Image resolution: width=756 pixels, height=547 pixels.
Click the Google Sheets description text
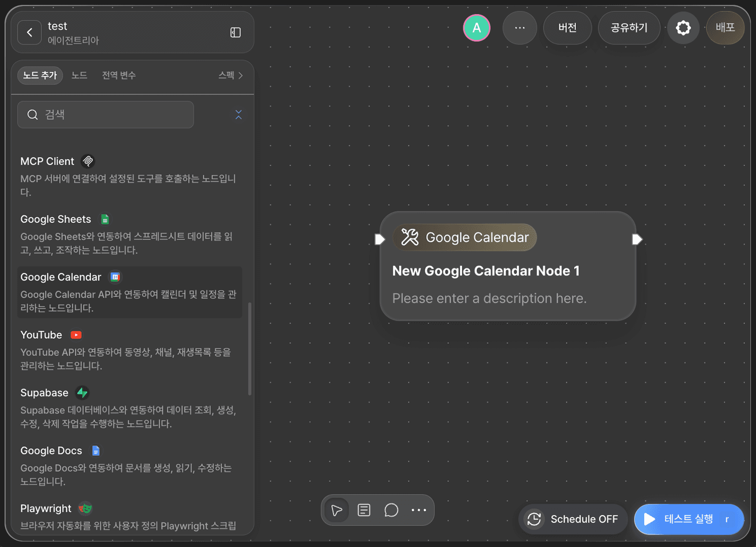[x=126, y=243]
